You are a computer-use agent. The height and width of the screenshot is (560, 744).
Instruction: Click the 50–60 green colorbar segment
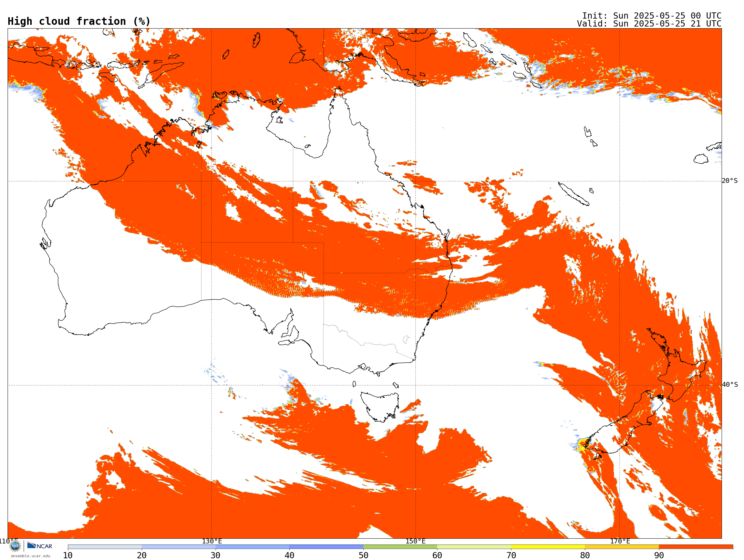point(400,547)
